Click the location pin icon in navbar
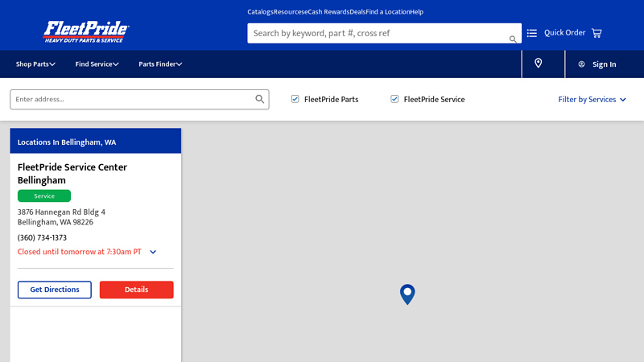644x362 pixels. coord(539,64)
